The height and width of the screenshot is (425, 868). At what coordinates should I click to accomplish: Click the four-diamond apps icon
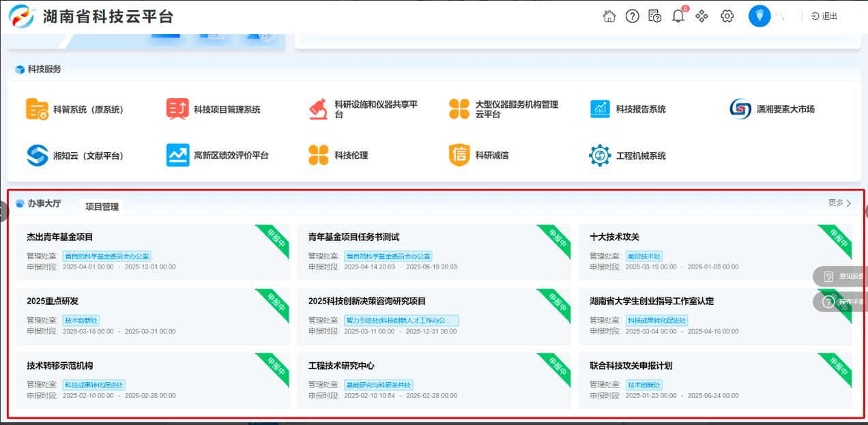[x=701, y=16]
